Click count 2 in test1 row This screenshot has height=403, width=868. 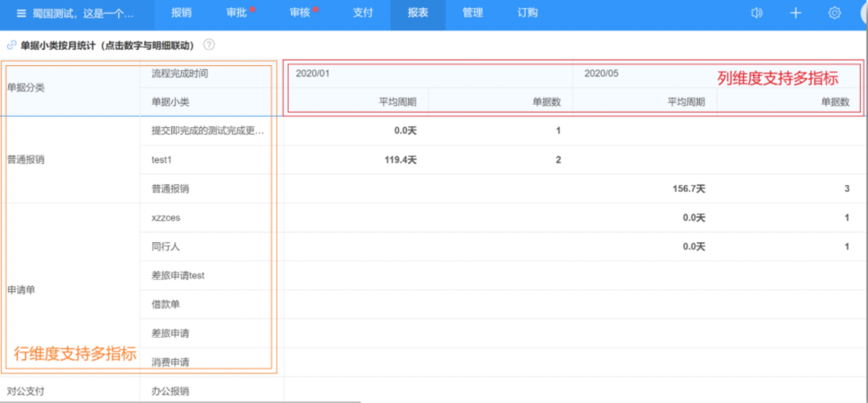[559, 160]
